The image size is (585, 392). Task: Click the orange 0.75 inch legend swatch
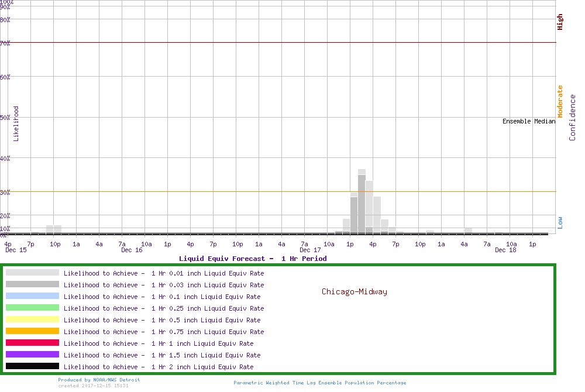tap(32, 331)
